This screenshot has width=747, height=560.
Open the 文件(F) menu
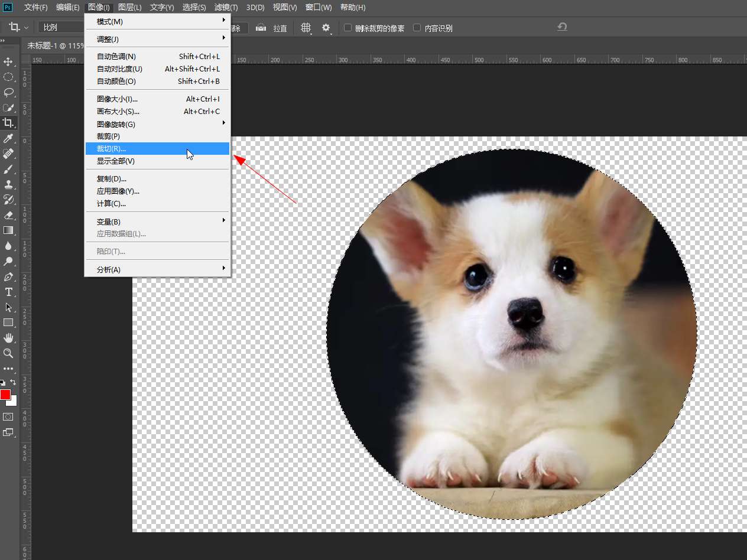click(36, 7)
